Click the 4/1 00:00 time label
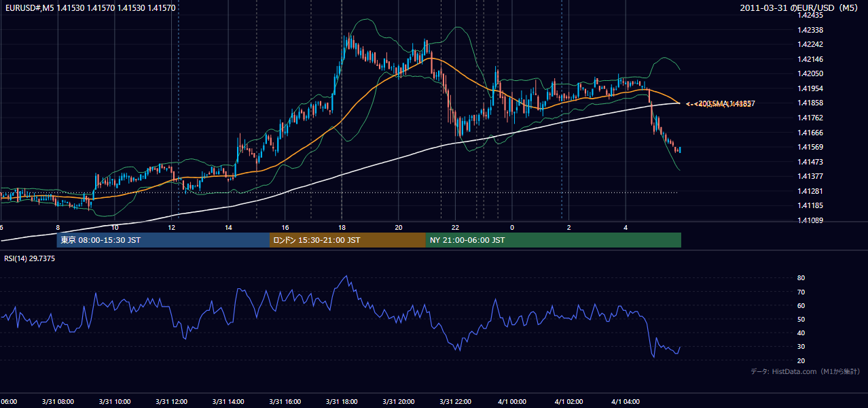This screenshot has width=868, height=408. (512, 401)
